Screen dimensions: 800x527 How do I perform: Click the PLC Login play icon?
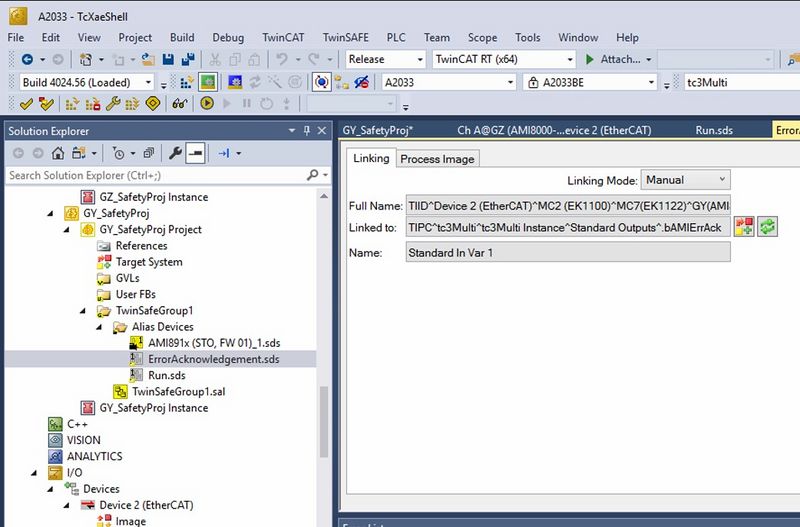[207, 103]
